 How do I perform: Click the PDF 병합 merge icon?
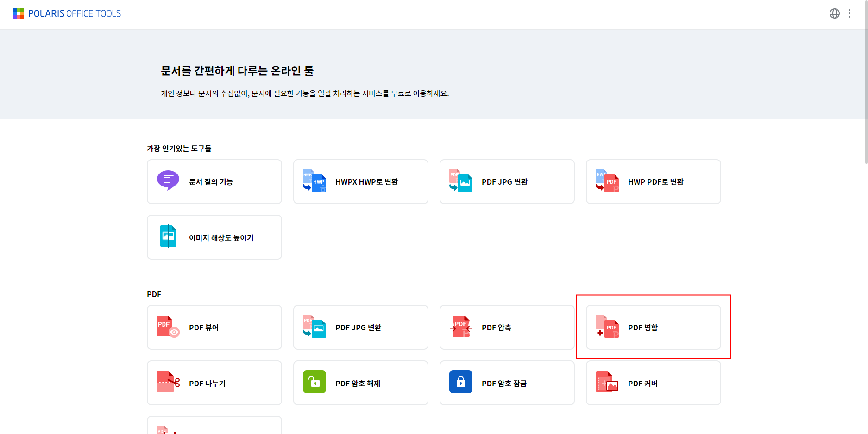pos(607,327)
